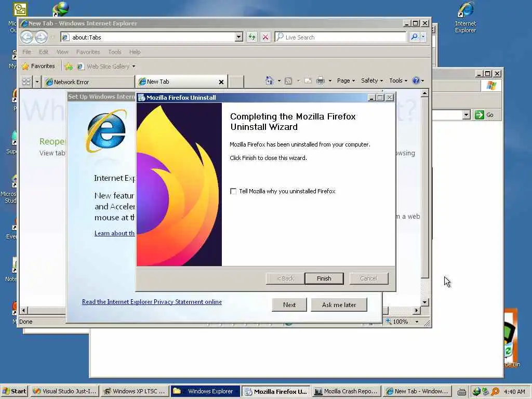Click the Finish button in Firefox Uninstall wizard
532x399 pixels.
tap(324, 278)
